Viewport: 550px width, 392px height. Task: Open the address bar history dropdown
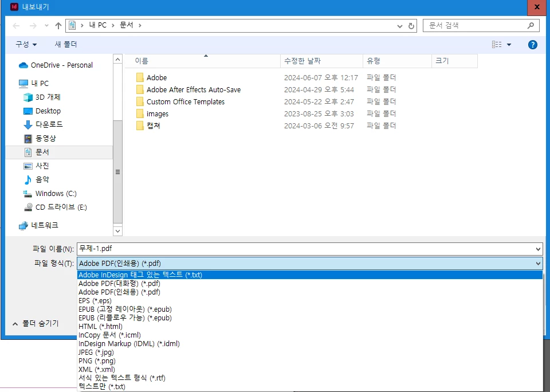click(x=399, y=26)
